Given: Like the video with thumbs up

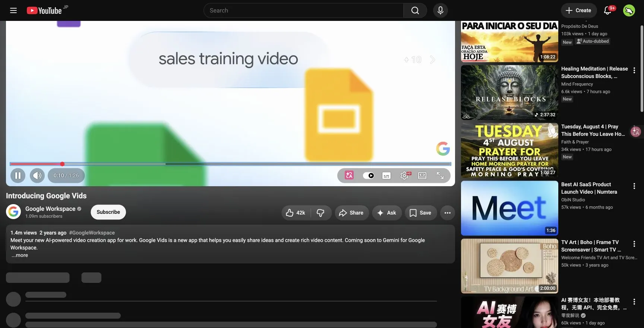Looking at the screenshot, I should pyautogui.click(x=296, y=213).
